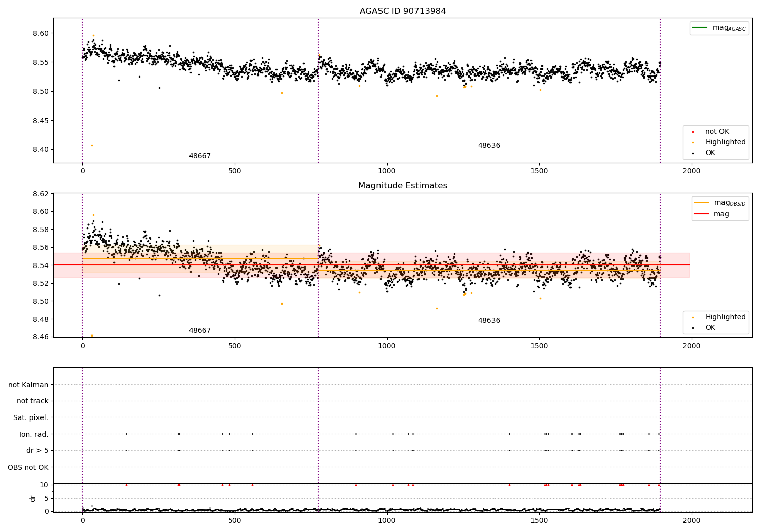This screenshot has width=760, height=532.
Task: Click the 'Ion. rad.' row label
Action: pyautogui.click(x=34, y=434)
